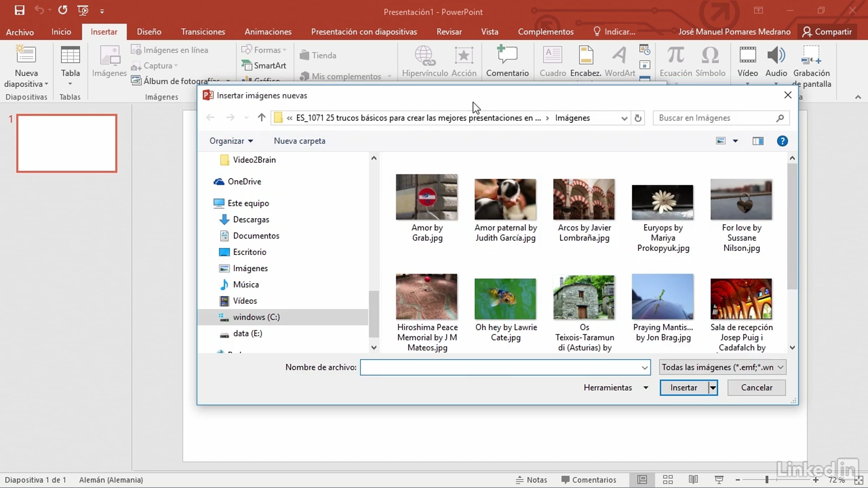Open the file type filter dropdown
Image resolution: width=868 pixels, height=488 pixels.
(x=722, y=367)
